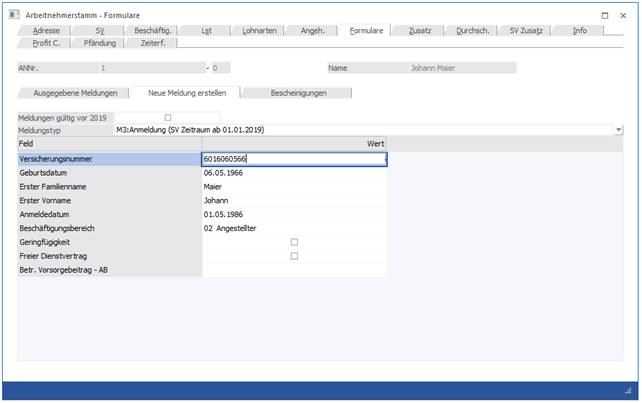Open the SV Zusatz tab
642x403 pixels.
pyautogui.click(x=527, y=31)
